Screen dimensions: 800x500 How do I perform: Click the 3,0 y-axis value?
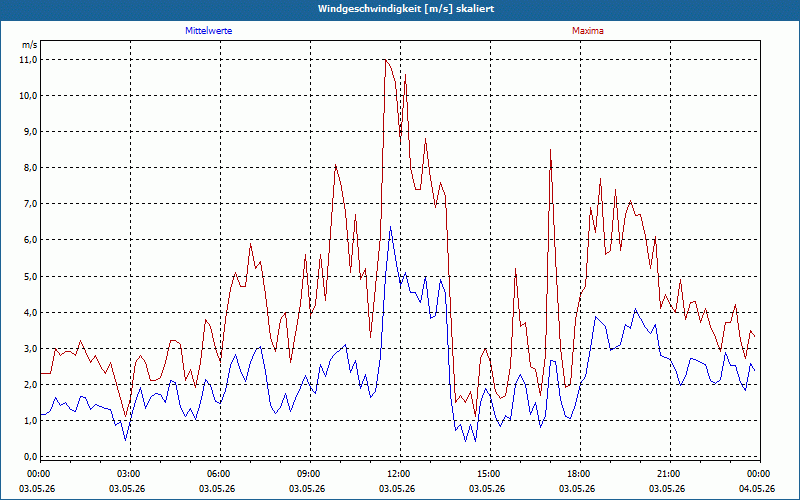pyautogui.click(x=31, y=348)
